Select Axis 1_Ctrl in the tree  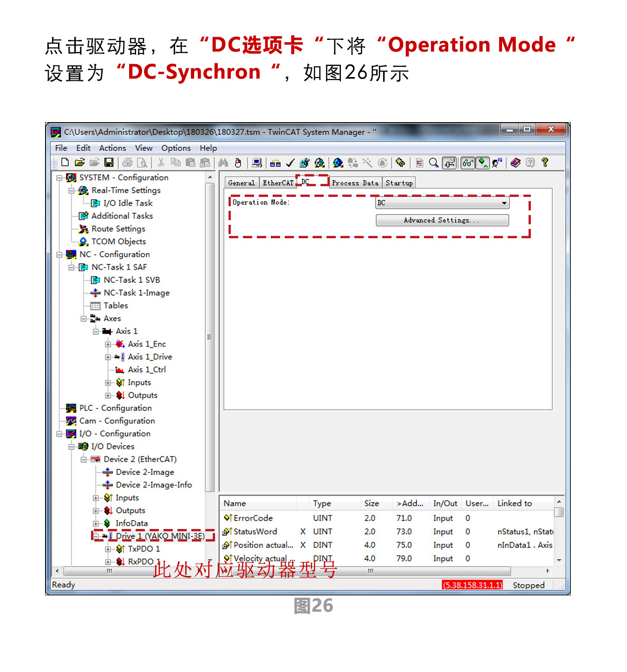tap(147, 370)
